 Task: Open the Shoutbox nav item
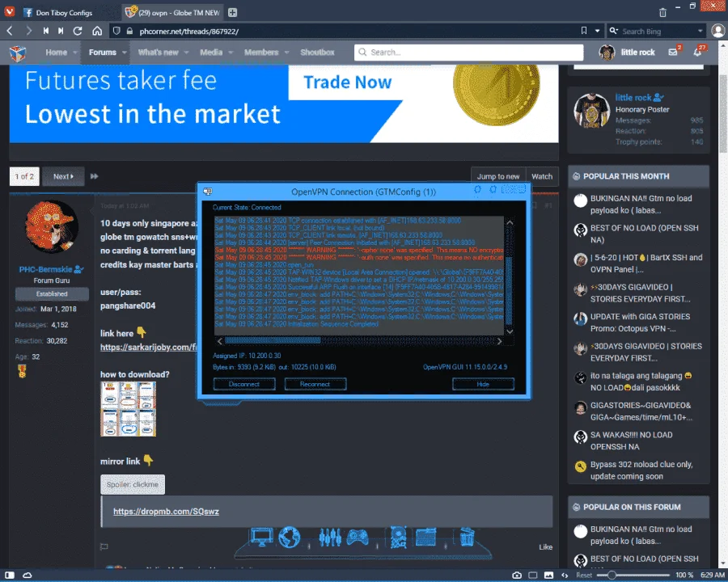pyautogui.click(x=317, y=53)
